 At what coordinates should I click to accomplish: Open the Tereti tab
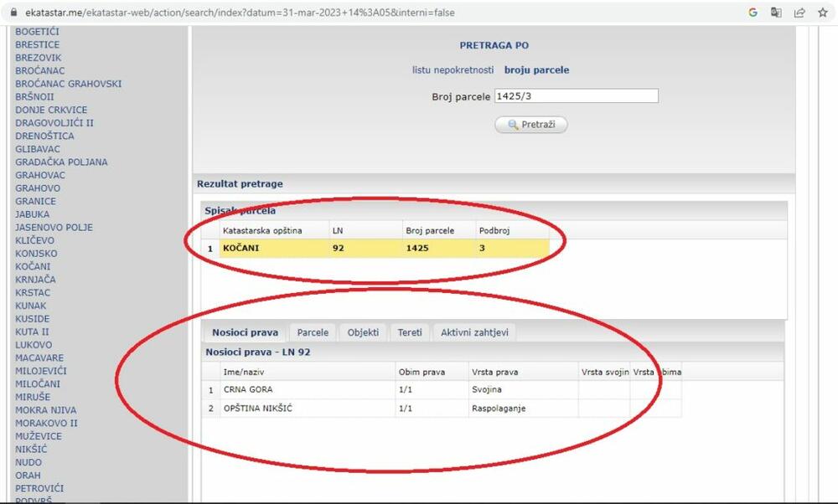(x=410, y=332)
